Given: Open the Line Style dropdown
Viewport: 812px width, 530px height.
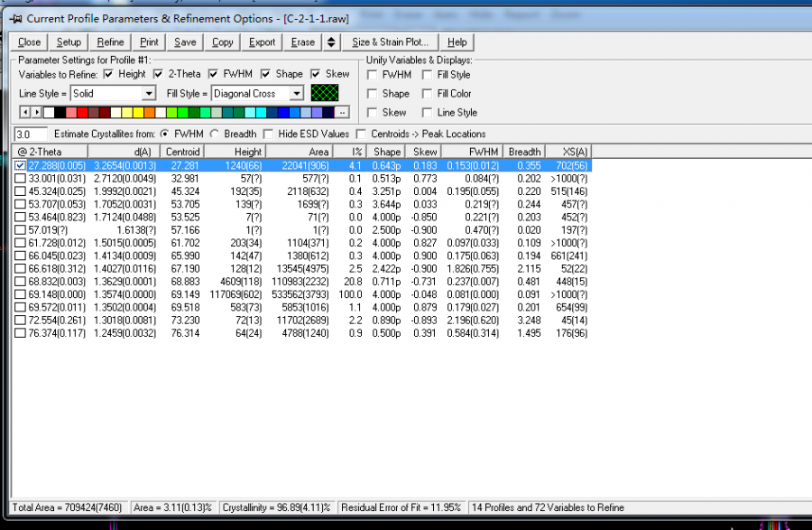Looking at the screenshot, I should 149,93.
